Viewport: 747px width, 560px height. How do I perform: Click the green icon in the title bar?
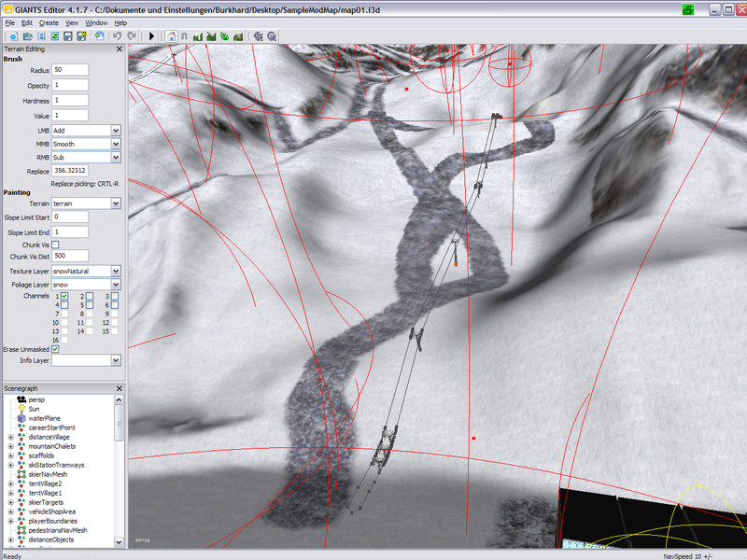(x=687, y=9)
